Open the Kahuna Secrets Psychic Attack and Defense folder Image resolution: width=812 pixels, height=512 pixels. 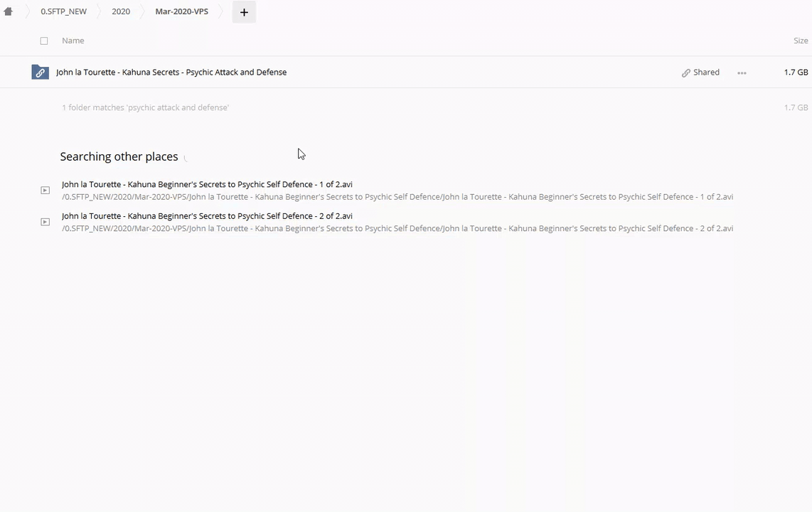(171, 73)
